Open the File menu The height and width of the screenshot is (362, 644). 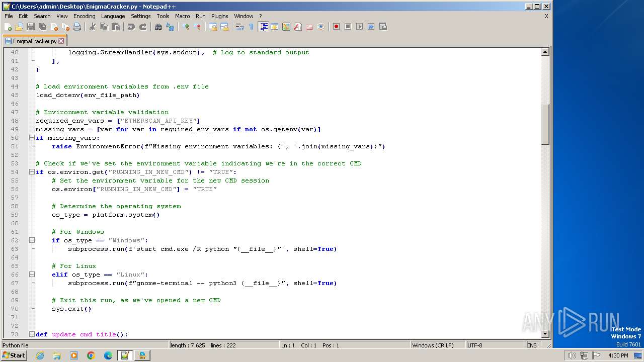coord(9,16)
